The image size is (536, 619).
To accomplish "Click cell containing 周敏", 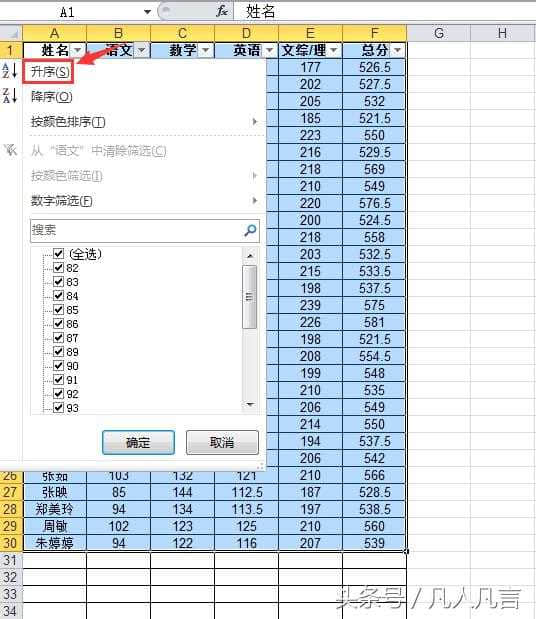I will tap(54, 526).
